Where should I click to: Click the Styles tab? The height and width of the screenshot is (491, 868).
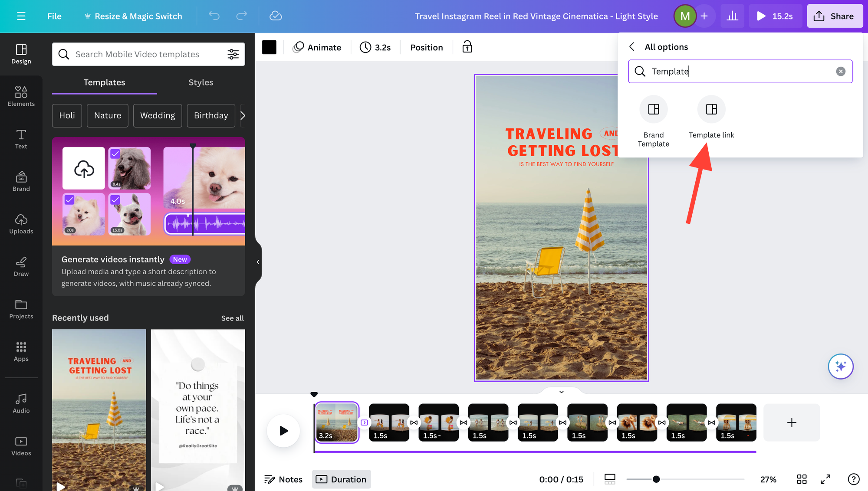pyautogui.click(x=201, y=82)
